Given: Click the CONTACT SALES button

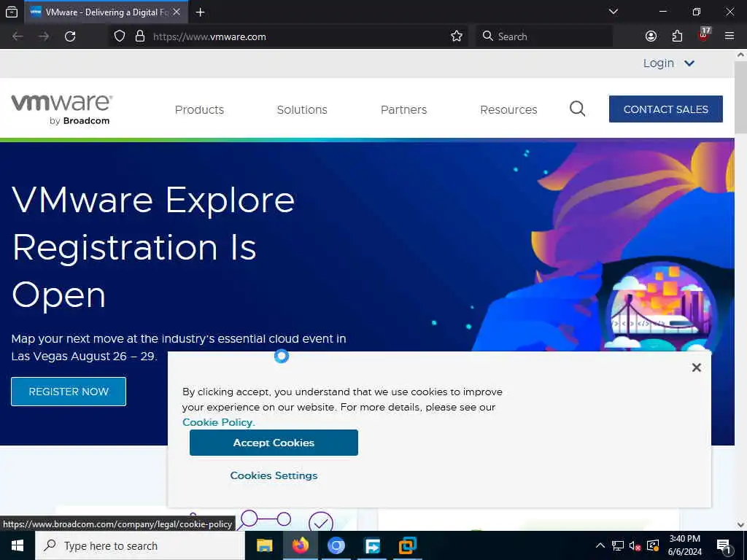Looking at the screenshot, I should click(665, 109).
